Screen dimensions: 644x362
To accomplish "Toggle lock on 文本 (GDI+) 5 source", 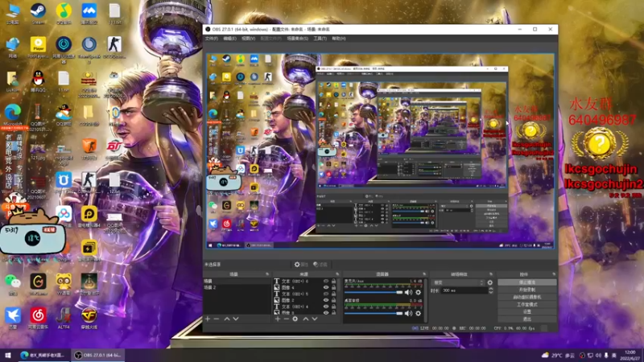I will pyautogui.click(x=333, y=294).
